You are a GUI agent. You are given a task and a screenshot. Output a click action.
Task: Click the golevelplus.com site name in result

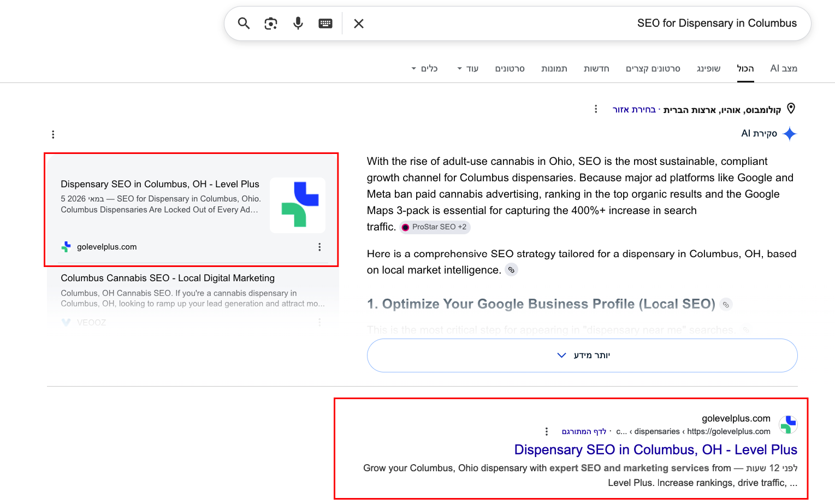pyautogui.click(x=736, y=418)
